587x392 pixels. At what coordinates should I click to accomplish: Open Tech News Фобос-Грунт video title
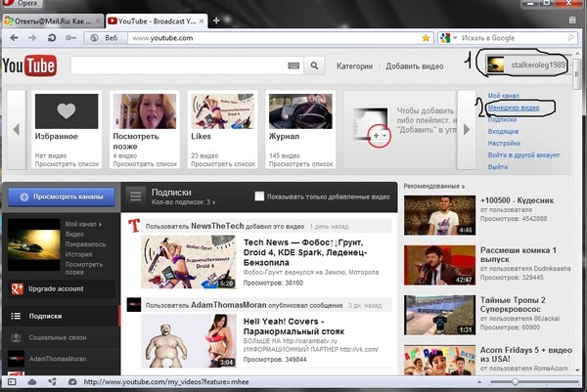pyautogui.click(x=304, y=252)
